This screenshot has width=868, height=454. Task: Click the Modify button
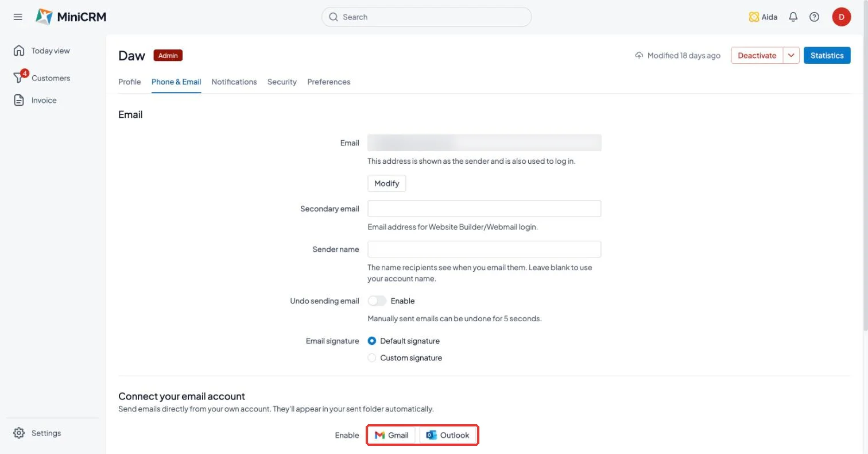387,183
